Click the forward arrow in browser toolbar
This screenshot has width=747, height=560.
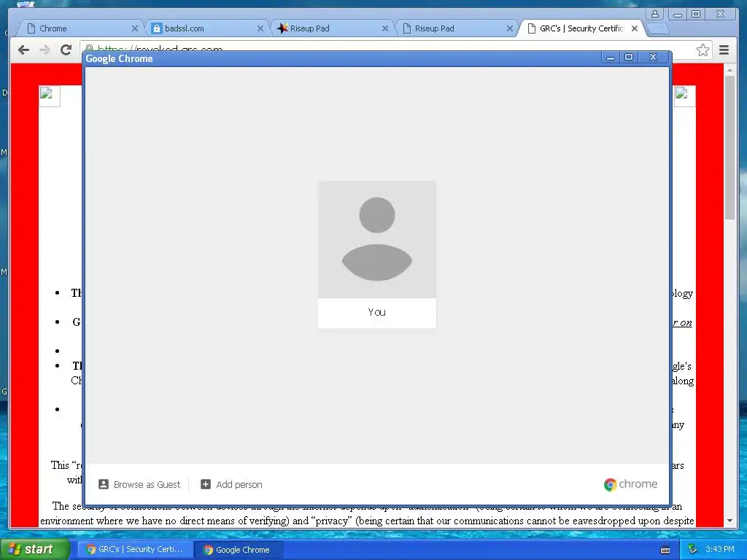(x=44, y=50)
